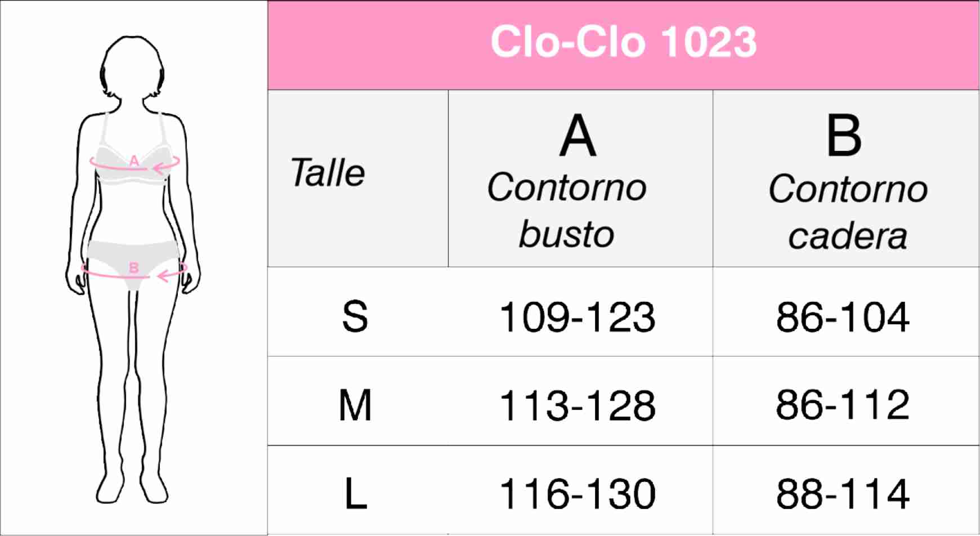Click the Clo-Clo 1023 pink title bar
Screen dimensions: 980x536
click(623, 43)
